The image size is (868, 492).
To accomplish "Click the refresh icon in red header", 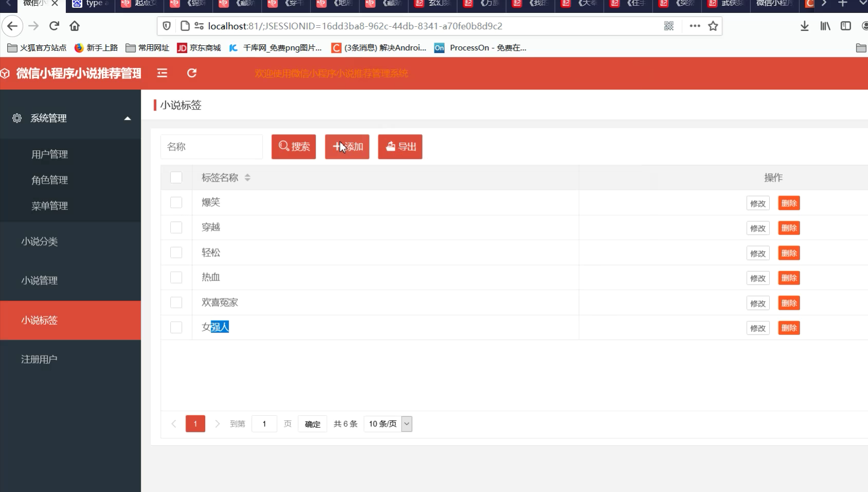I will [192, 73].
